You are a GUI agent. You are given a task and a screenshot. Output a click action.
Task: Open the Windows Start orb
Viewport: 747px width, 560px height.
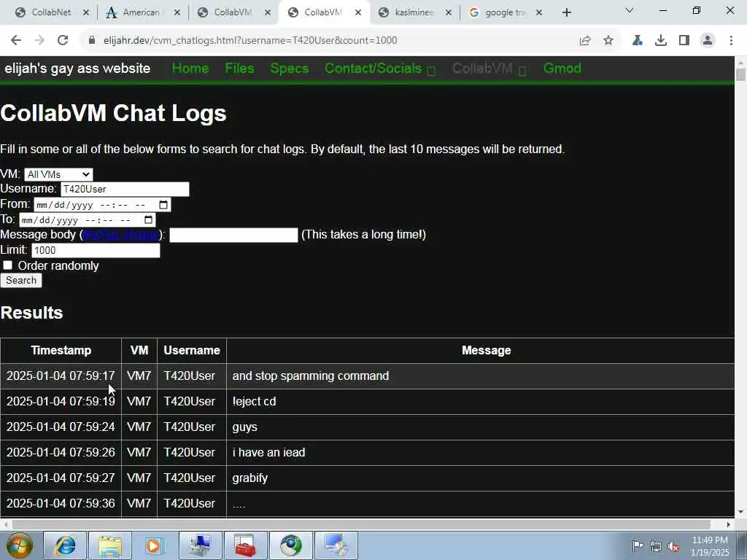point(19,545)
